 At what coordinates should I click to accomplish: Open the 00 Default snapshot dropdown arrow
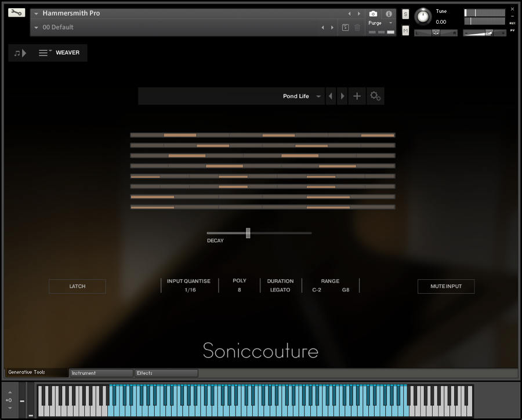click(37, 28)
